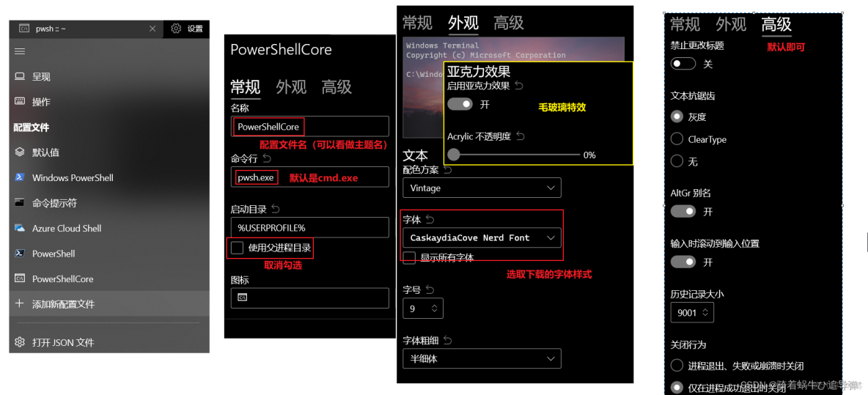Click the 启动目录 field with %USERPROFILE%
Viewport: 868px width, 395px height.
coord(310,227)
